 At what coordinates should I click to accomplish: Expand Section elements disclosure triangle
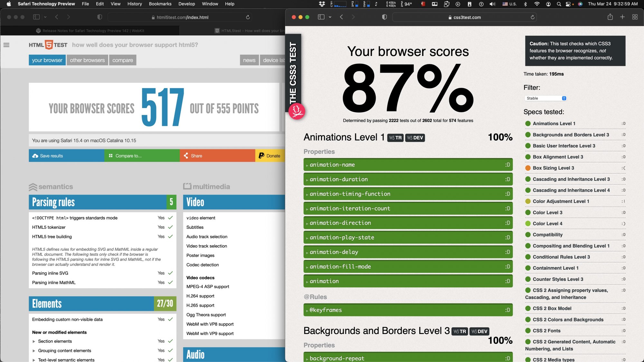click(34, 341)
